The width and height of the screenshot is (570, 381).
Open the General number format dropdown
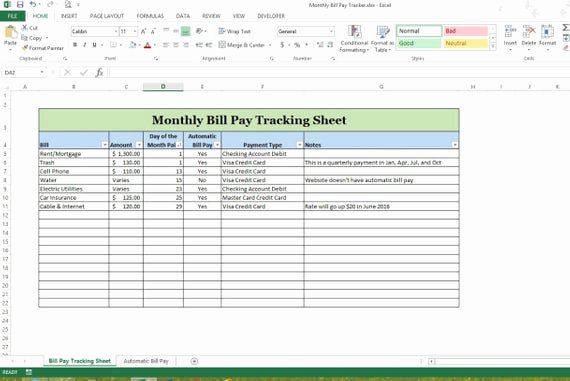coord(331,32)
